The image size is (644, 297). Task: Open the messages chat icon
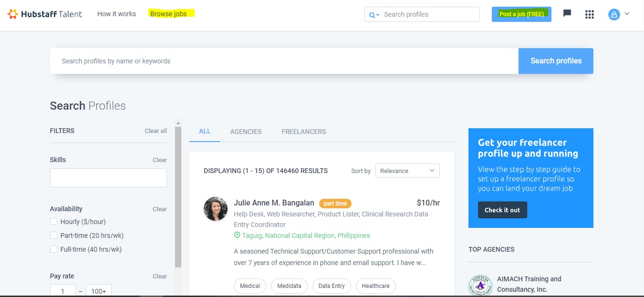pos(567,13)
